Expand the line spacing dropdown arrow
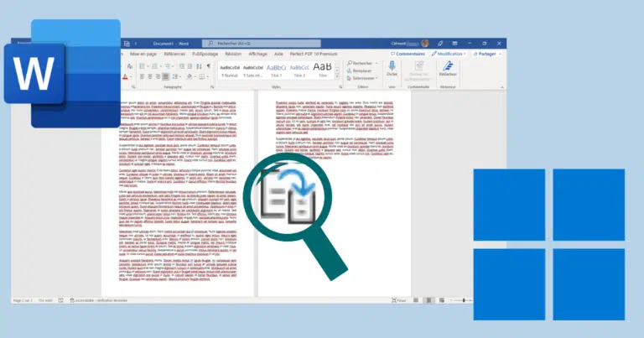 pos(180,77)
